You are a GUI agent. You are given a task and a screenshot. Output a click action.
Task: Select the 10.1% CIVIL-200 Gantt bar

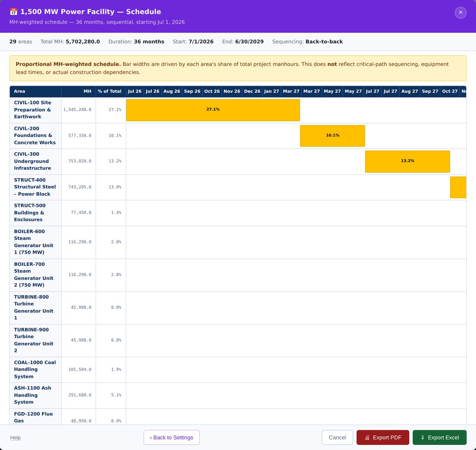[x=332, y=136]
